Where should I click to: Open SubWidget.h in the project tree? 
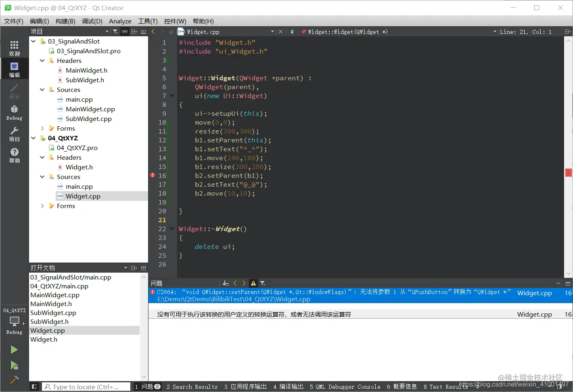pyautogui.click(x=85, y=80)
